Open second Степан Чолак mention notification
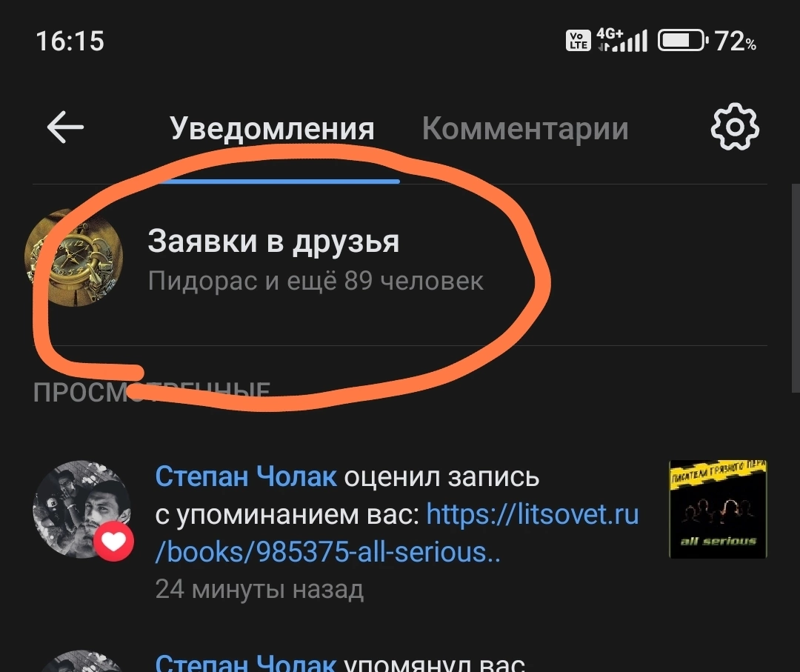Viewport: 800px width, 672px height. coord(400,662)
